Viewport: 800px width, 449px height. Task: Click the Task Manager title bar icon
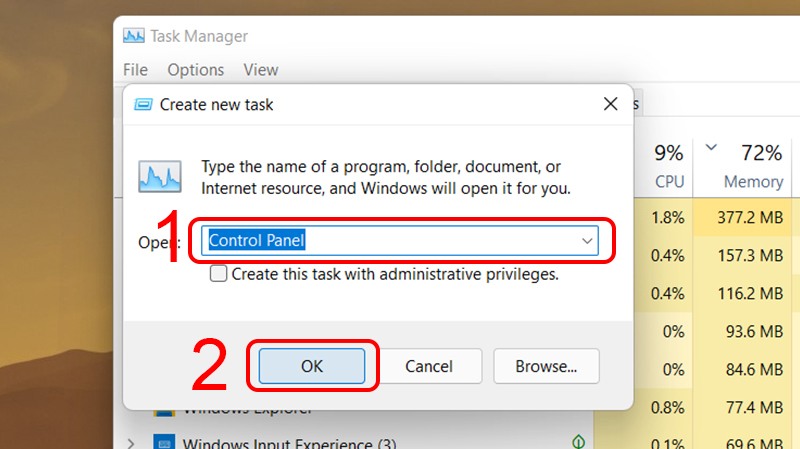point(134,36)
